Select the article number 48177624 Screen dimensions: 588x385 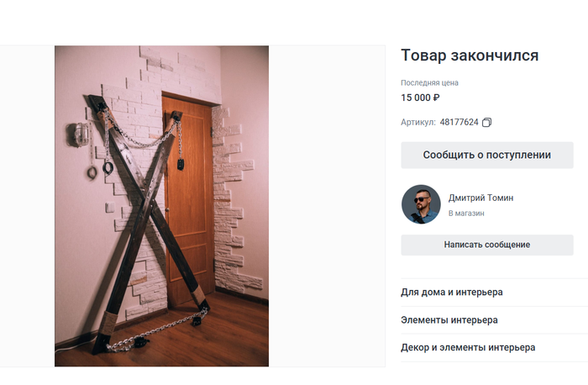[x=459, y=123]
